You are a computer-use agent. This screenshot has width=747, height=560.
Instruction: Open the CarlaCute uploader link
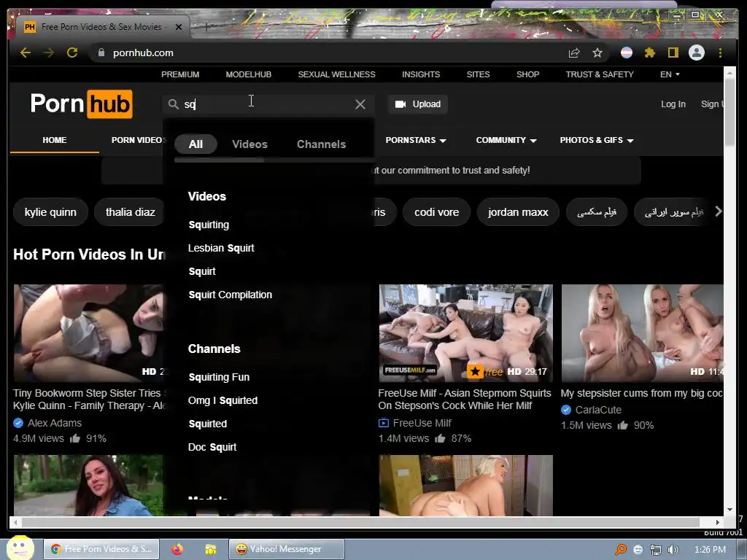coord(598,410)
